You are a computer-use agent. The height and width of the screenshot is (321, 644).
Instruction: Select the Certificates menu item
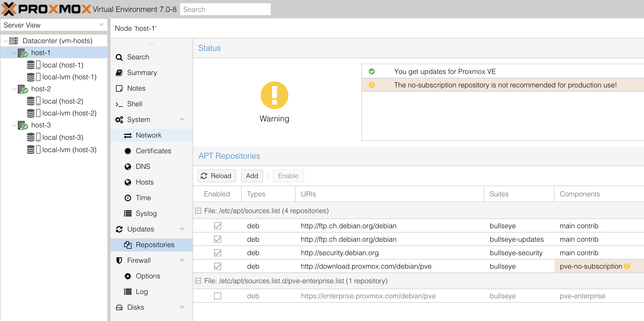[152, 151]
